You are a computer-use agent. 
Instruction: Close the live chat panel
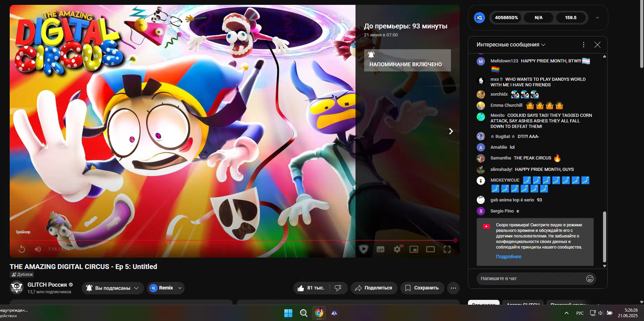pos(597,45)
